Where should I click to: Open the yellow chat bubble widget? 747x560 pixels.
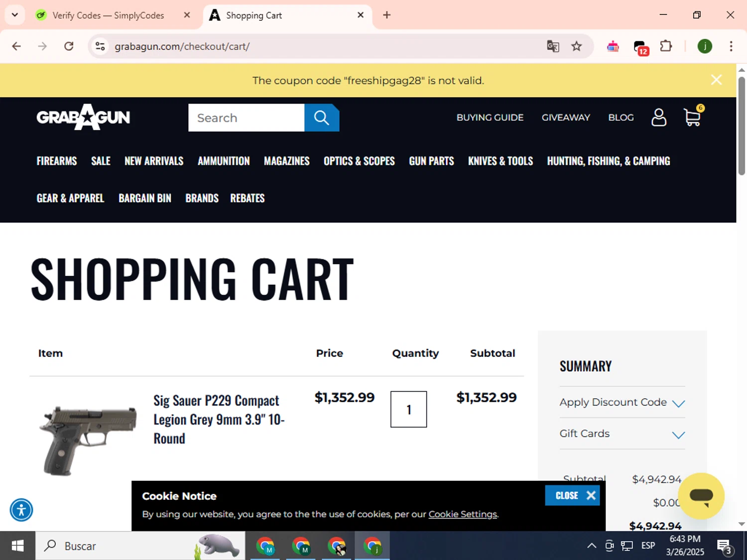[701, 496]
